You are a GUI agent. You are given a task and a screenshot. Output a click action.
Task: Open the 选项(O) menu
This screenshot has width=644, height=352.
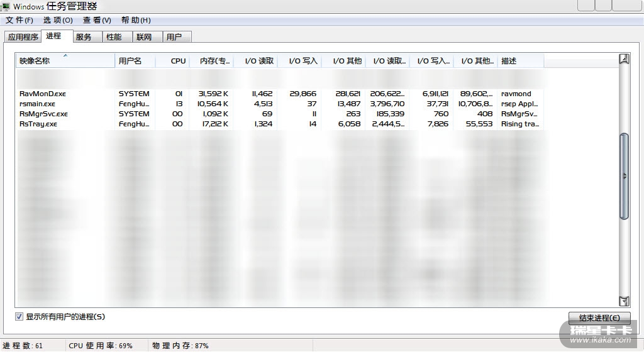click(x=58, y=20)
